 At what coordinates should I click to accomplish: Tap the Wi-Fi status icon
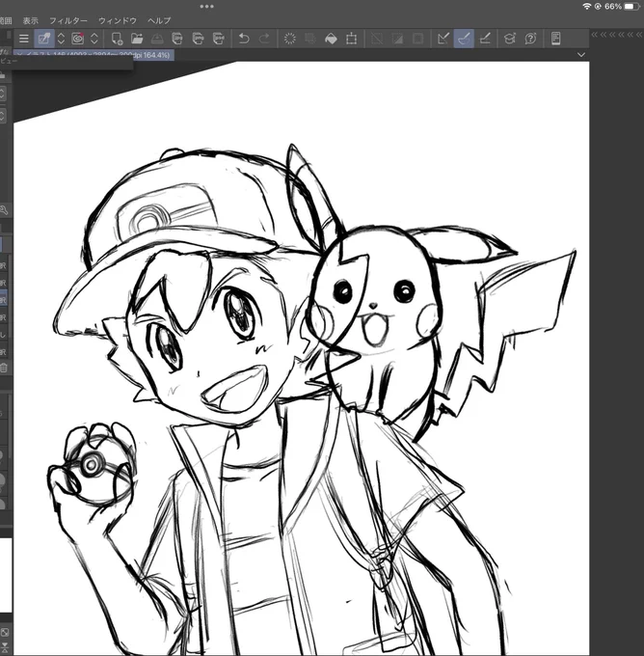click(x=587, y=7)
